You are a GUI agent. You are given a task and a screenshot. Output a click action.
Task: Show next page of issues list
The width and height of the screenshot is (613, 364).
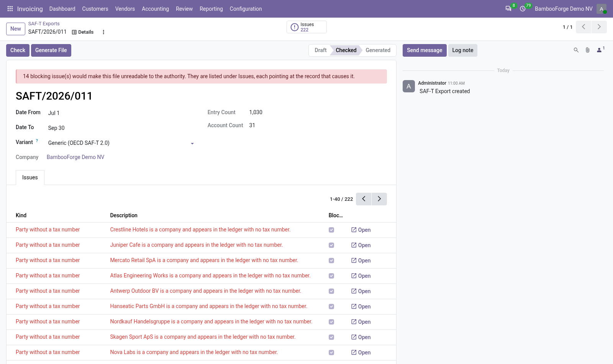click(x=379, y=199)
